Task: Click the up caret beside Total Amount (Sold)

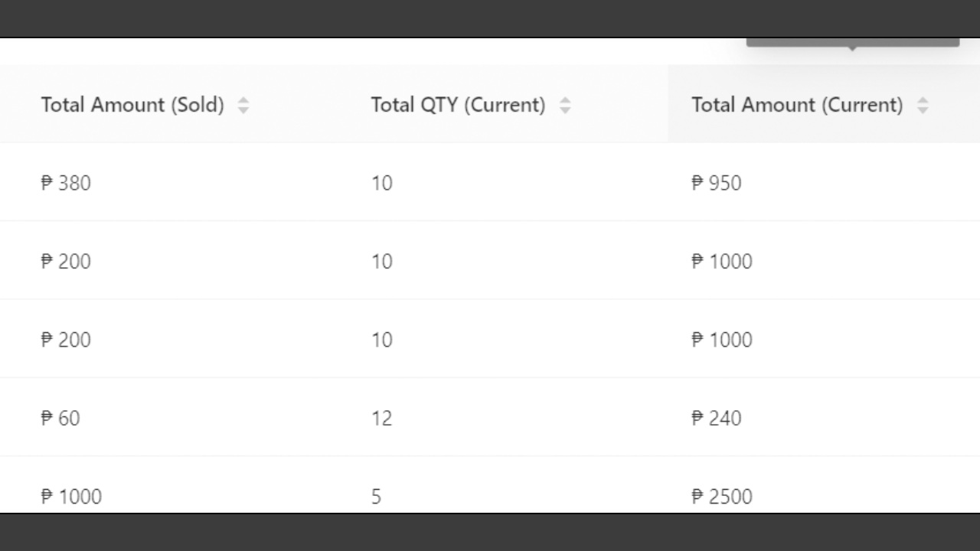Action: [243, 100]
